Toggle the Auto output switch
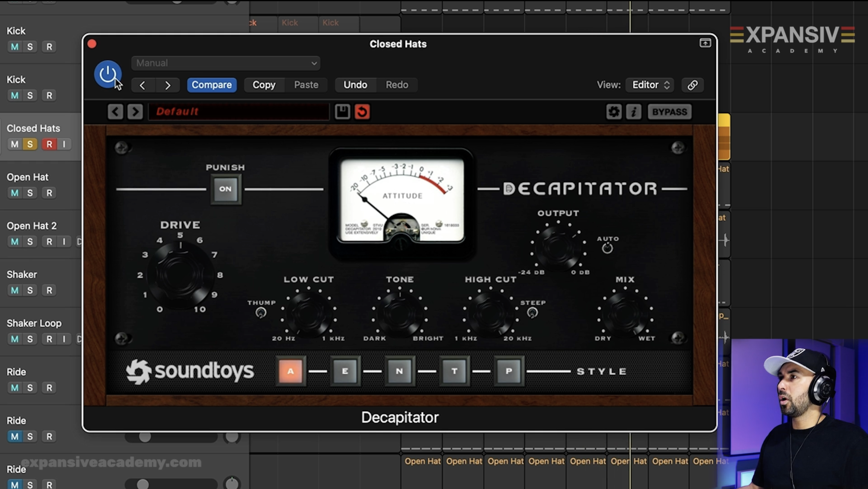This screenshot has width=868, height=489. coord(608,248)
